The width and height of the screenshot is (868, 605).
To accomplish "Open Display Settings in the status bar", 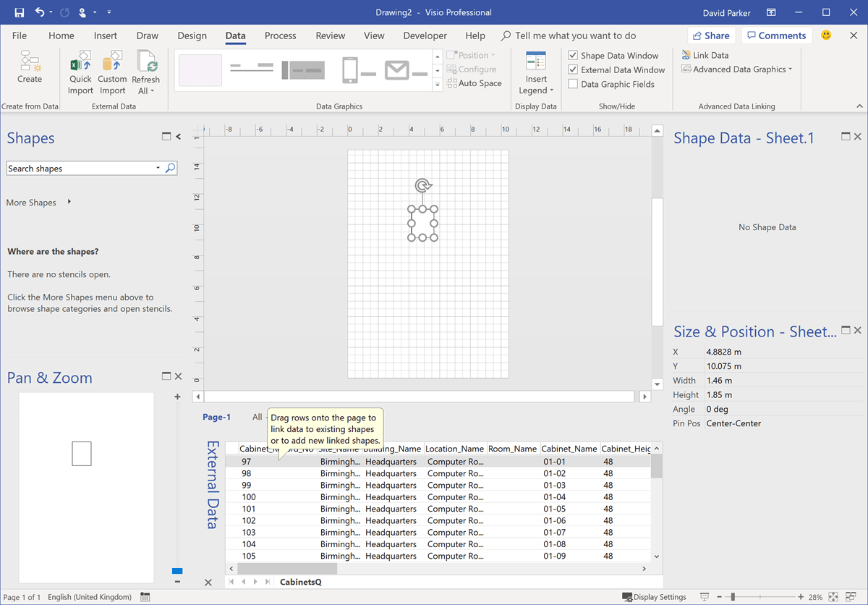I will pos(654,596).
